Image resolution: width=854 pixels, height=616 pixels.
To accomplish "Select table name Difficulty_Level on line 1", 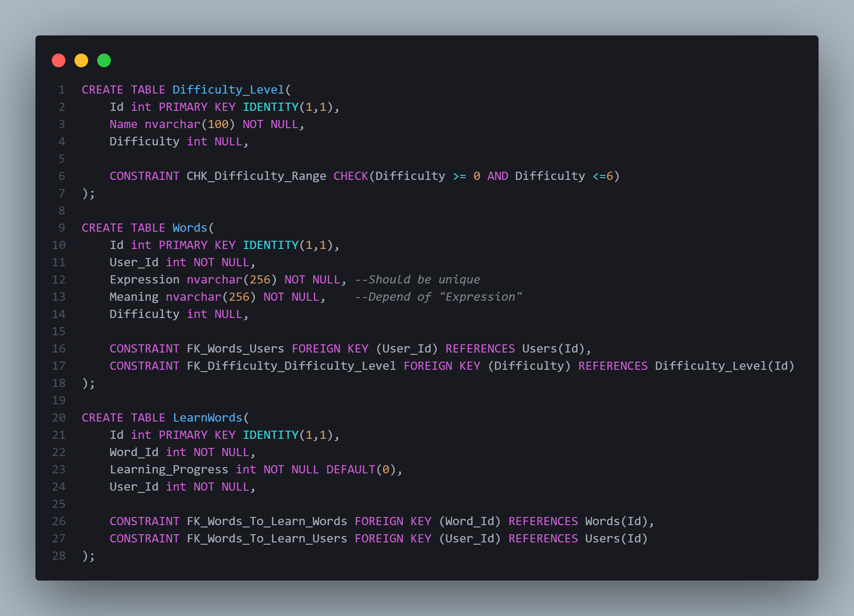I will point(228,89).
